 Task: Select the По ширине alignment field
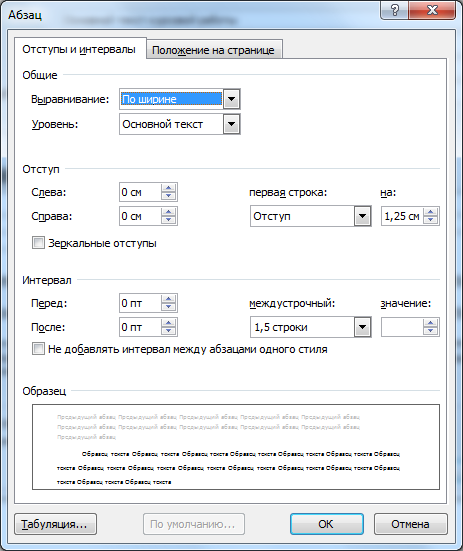(171, 99)
